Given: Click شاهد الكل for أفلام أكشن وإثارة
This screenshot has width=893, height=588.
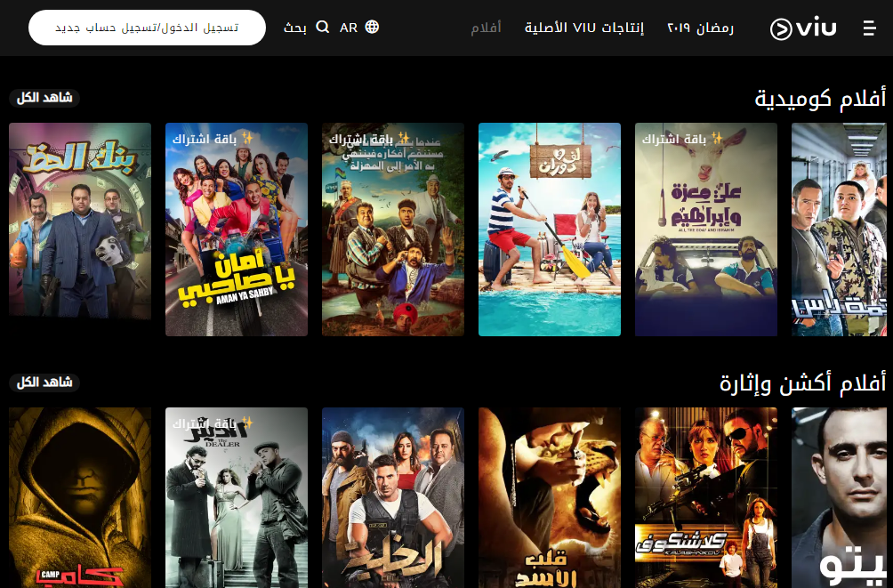Looking at the screenshot, I should click(44, 383).
